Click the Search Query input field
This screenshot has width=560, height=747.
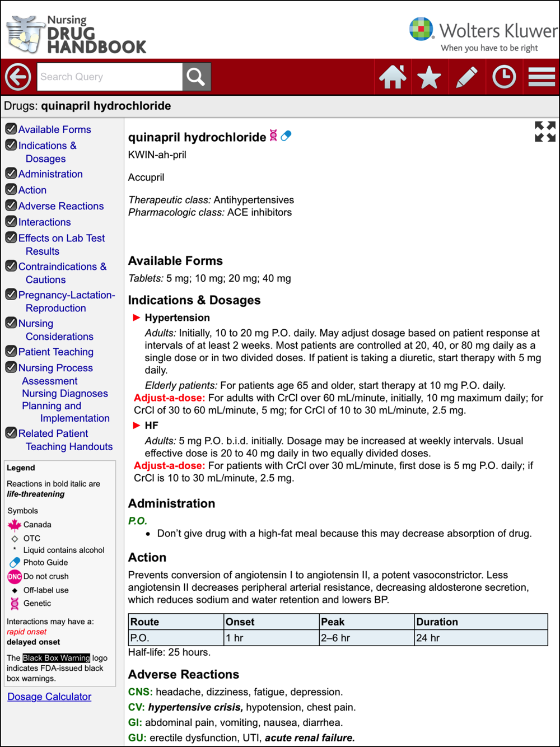point(110,77)
